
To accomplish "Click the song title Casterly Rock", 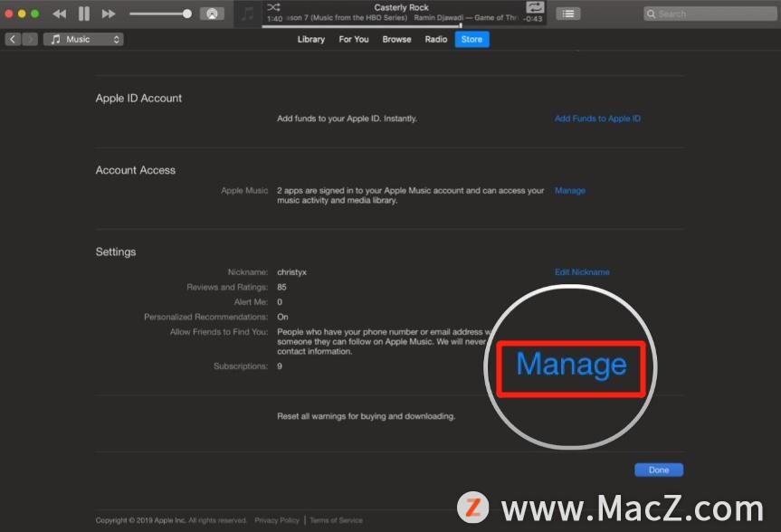I will tap(402, 7).
